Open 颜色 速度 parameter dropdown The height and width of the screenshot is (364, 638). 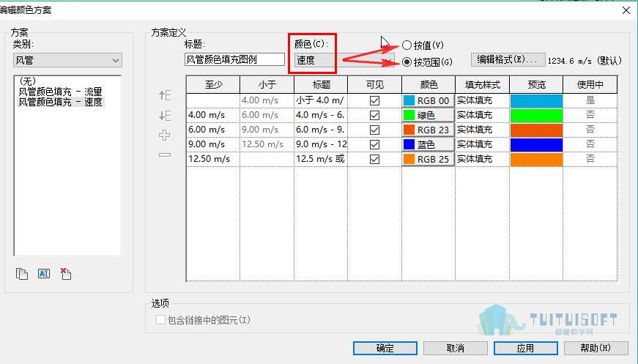[x=344, y=61]
